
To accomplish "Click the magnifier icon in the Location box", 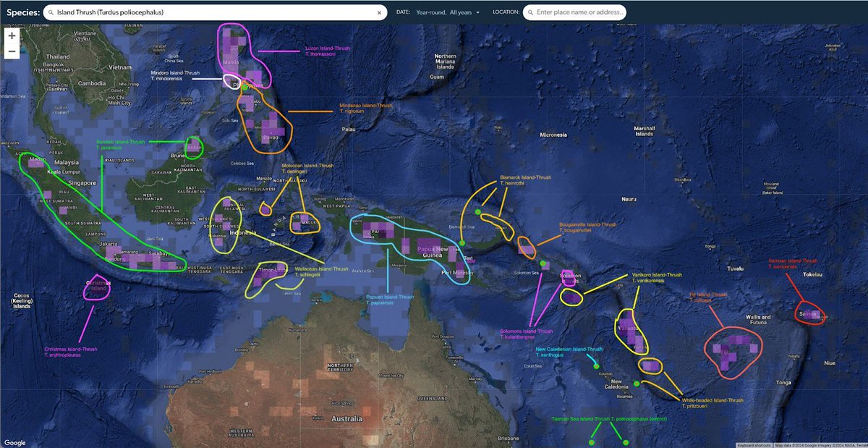I will (529, 12).
